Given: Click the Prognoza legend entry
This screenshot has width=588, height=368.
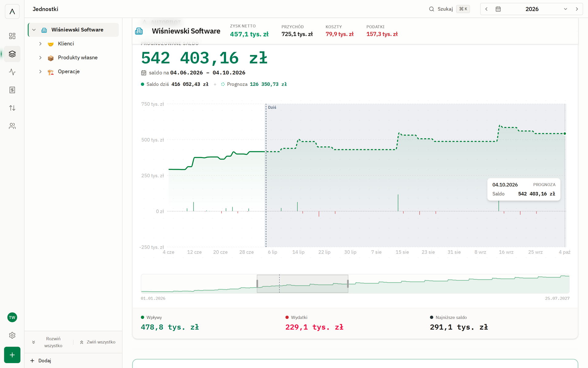Looking at the screenshot, I should 254,84.
